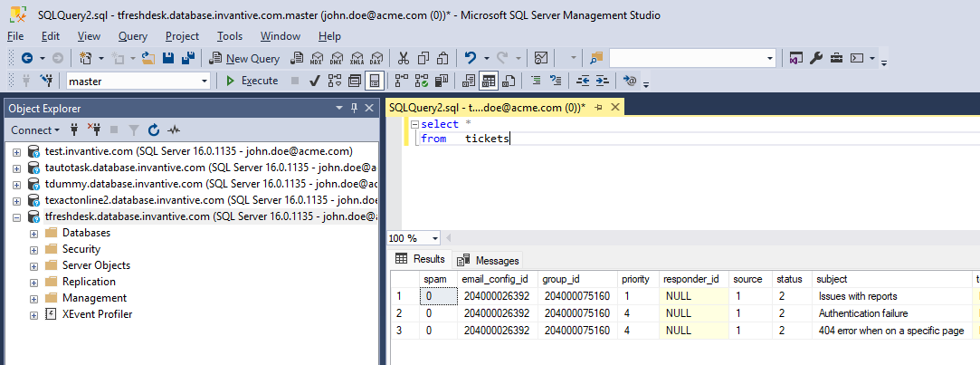The height and width of the screenshot is (365, 980).
Task: Switch to the Messages tab
Action: click(x=490, y=260)
